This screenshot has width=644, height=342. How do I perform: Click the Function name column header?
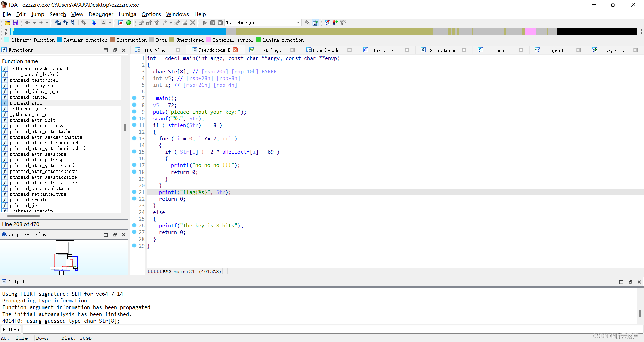pyautogui.click(x=20, y=61)
